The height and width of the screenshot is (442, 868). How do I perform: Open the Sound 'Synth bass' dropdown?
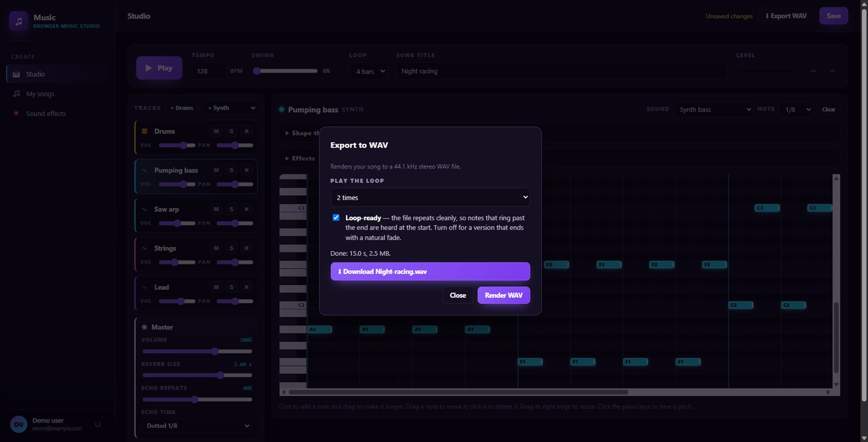click(714, 110)
